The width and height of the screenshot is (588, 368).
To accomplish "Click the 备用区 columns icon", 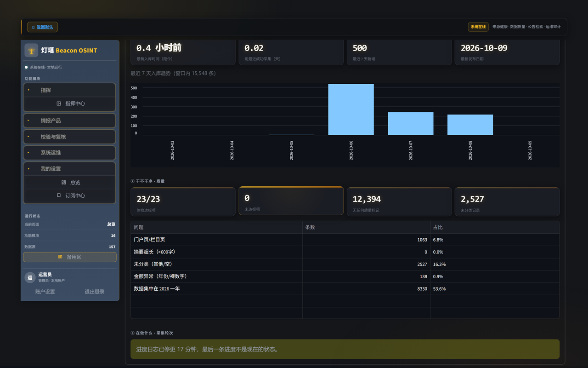I will tap(60, 257).
